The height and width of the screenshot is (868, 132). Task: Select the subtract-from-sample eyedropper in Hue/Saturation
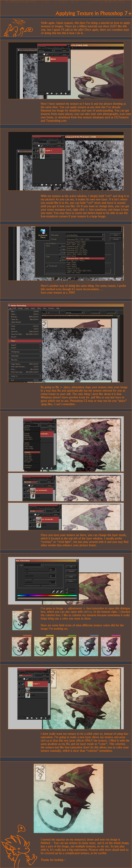62,592
